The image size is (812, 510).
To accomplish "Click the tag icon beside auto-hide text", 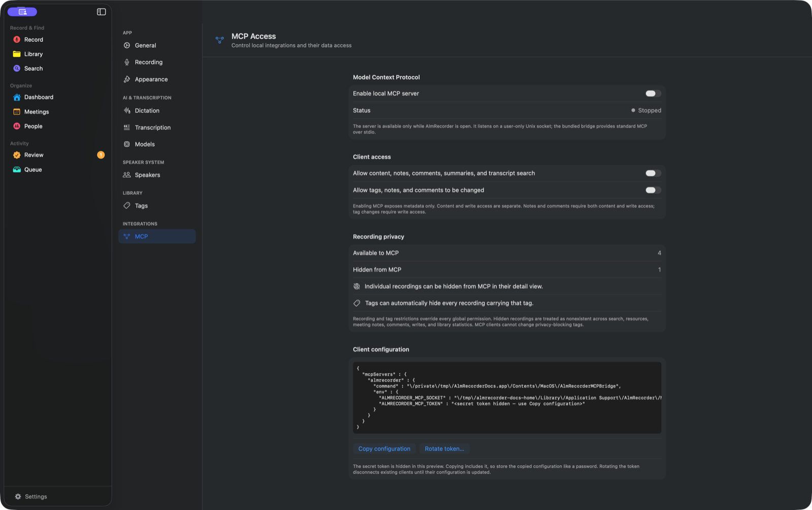I will pyautogui.click(x=357, y=303).
